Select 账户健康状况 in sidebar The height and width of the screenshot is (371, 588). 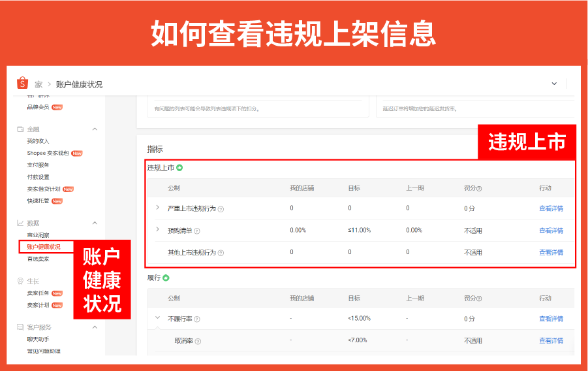pos(44,247)
